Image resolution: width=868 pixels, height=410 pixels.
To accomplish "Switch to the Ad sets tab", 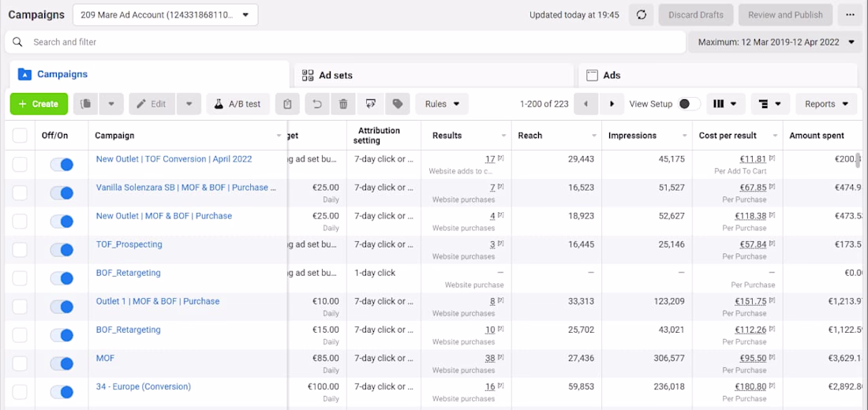I will pyautogui.click(x=434, y=75).
